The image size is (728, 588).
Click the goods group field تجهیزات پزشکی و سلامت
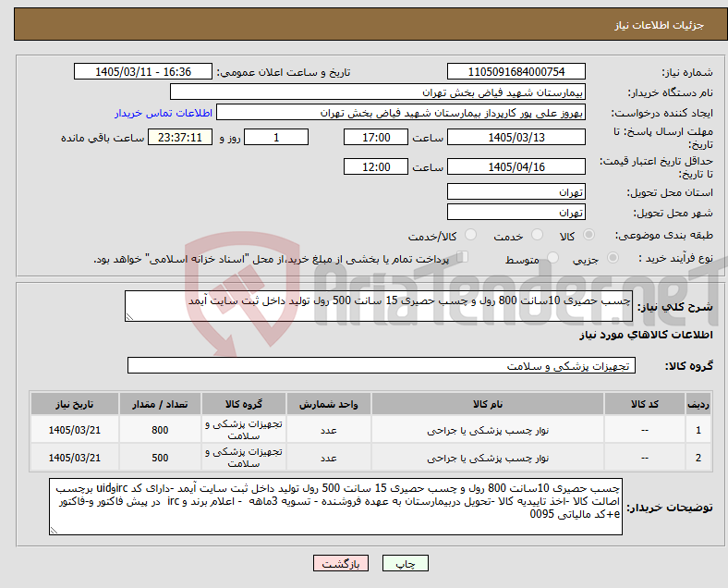pyautogui.click(x=382, y=365)
